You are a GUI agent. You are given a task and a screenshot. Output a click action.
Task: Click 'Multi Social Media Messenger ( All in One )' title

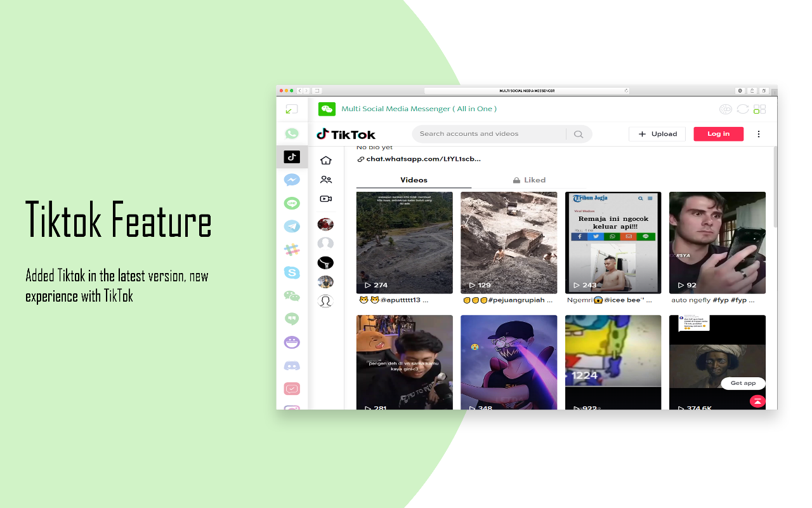click(419, 109)
